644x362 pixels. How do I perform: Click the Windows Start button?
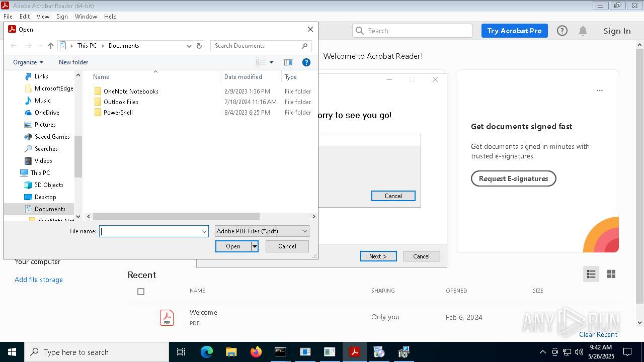point(12,352)
